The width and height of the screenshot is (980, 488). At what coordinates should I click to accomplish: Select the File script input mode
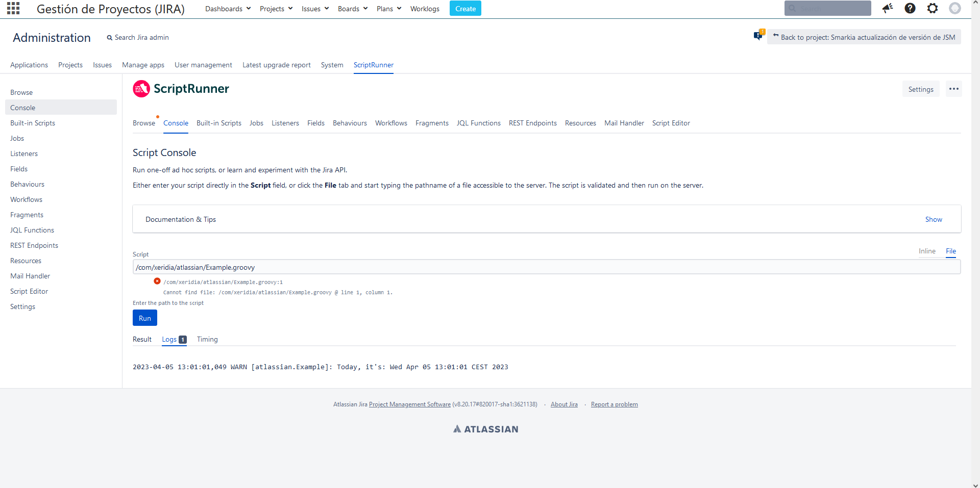(951, 251)
